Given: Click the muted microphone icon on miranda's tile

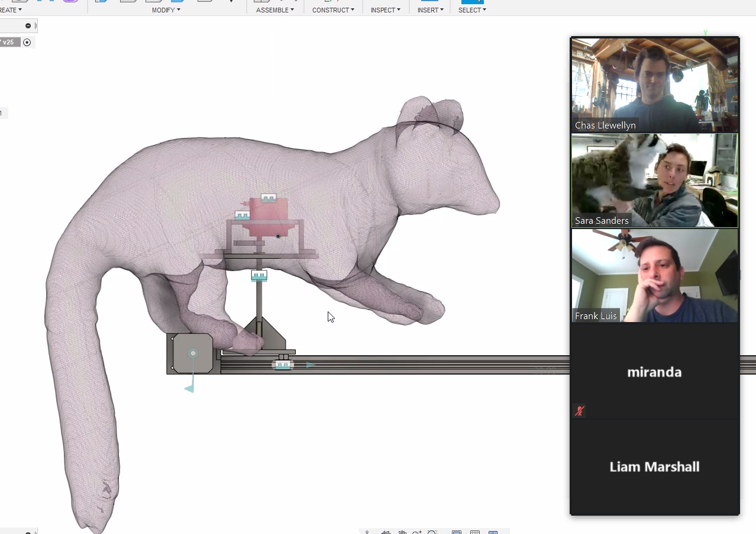Looking at the screenshot, I should click(580, 411).
